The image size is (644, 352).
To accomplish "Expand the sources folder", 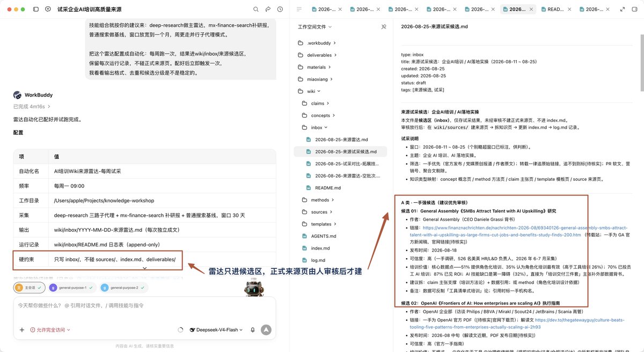I will point(318,212).
